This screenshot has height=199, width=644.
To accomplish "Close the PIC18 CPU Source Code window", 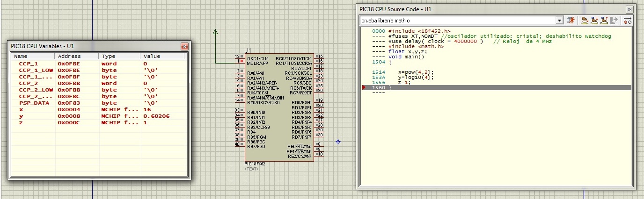I will (629, 9).
